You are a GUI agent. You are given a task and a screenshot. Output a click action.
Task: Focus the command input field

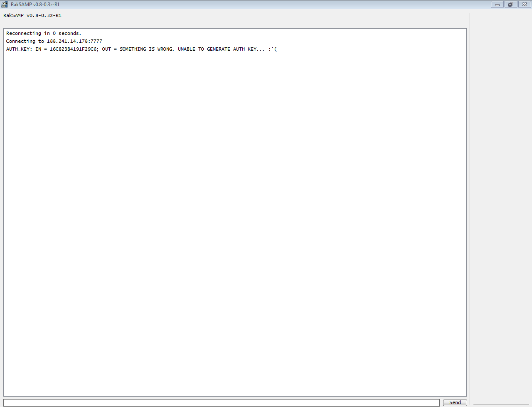click(221, 403)
